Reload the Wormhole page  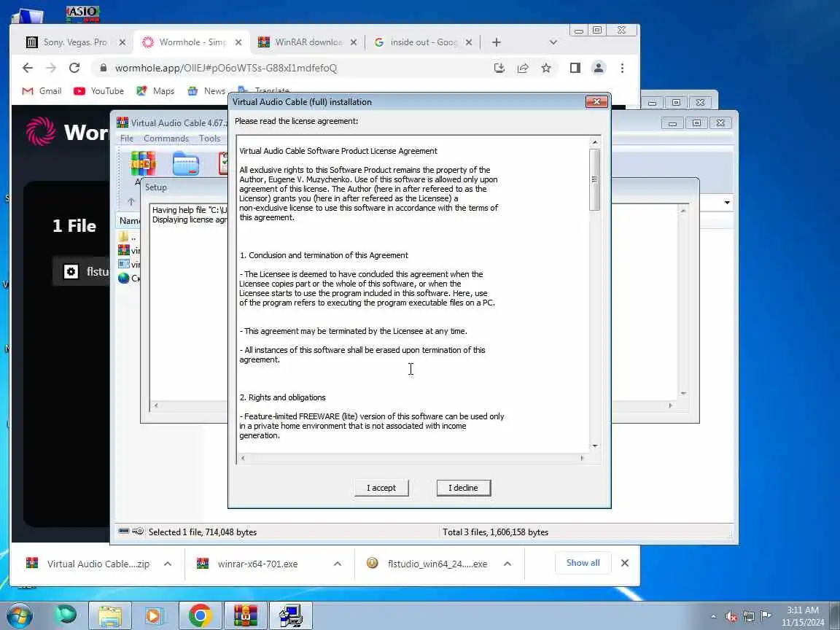tap(74, 68)
